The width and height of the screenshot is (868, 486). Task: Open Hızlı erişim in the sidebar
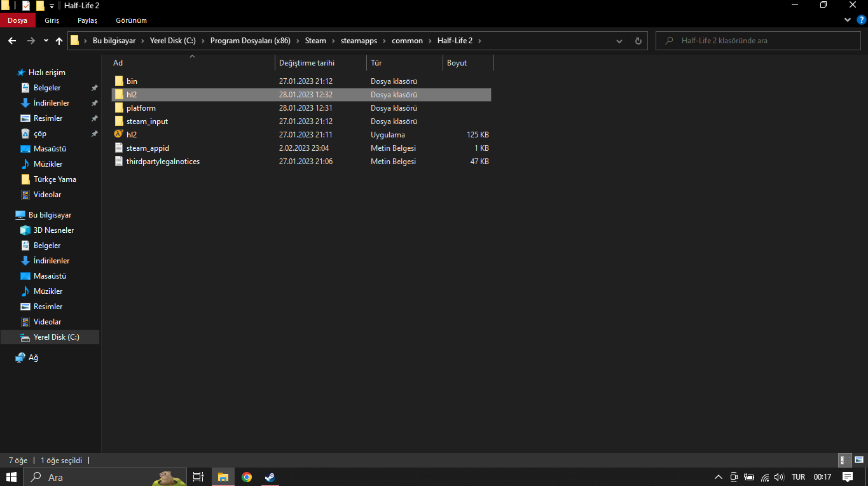pos(46,73)
